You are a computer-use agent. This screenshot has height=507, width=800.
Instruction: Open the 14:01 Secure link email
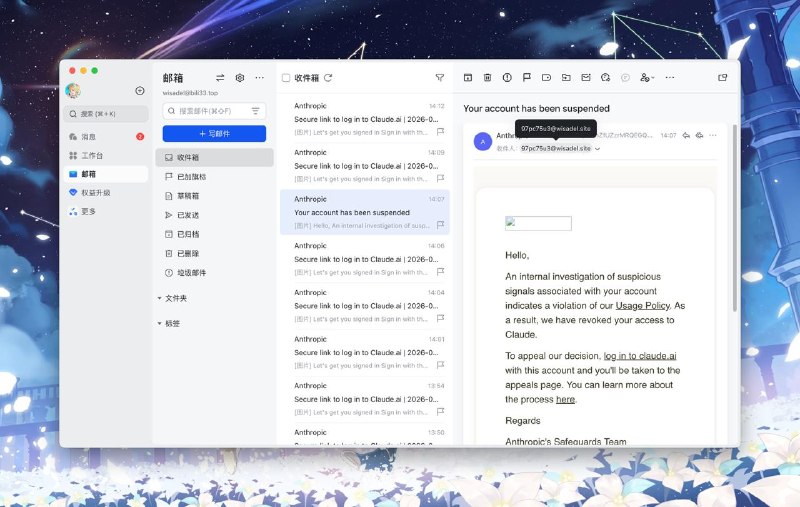tap(365, 352)
